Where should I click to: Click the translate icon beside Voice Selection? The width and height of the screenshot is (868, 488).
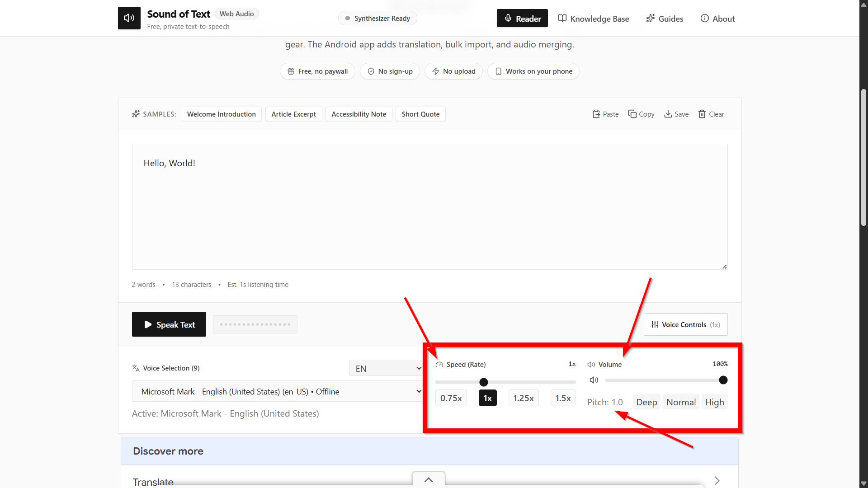click(136, 368)
